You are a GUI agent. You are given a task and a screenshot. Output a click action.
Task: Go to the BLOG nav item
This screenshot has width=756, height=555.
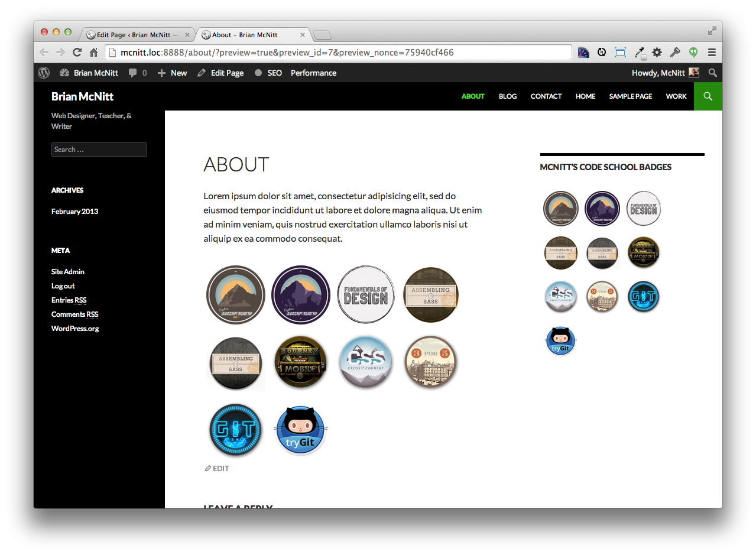(x=508, y=96)
